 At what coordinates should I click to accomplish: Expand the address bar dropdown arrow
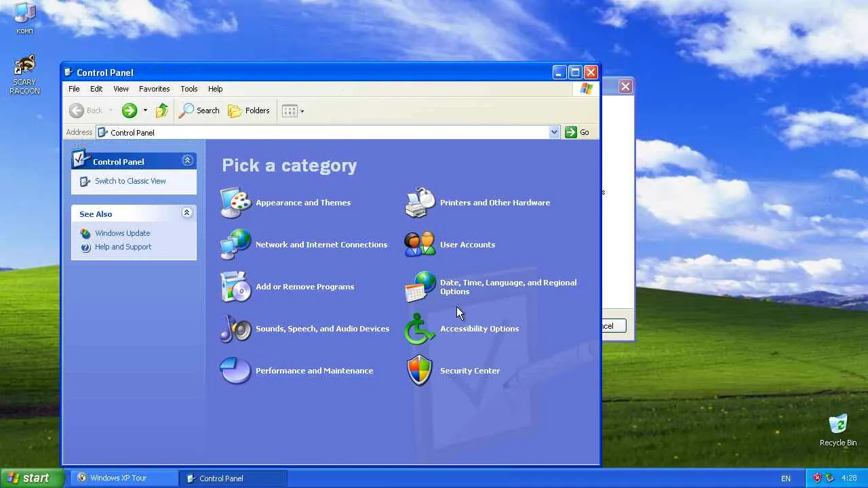pos(554,132)
